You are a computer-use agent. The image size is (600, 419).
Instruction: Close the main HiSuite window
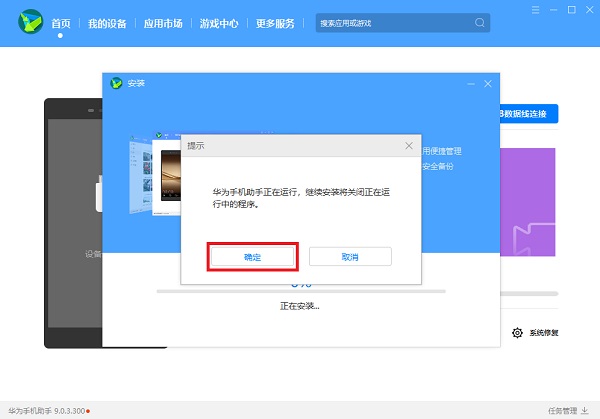(x=590, y=10)
